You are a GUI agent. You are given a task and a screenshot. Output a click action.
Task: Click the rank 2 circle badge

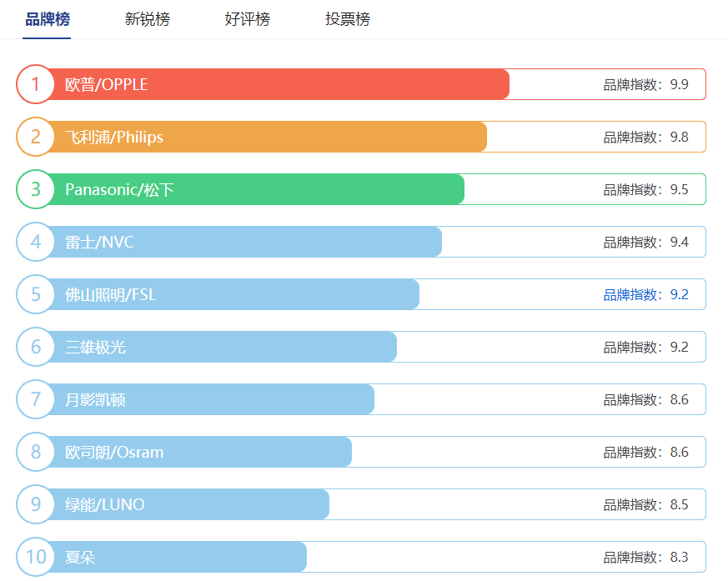[36, 137]
